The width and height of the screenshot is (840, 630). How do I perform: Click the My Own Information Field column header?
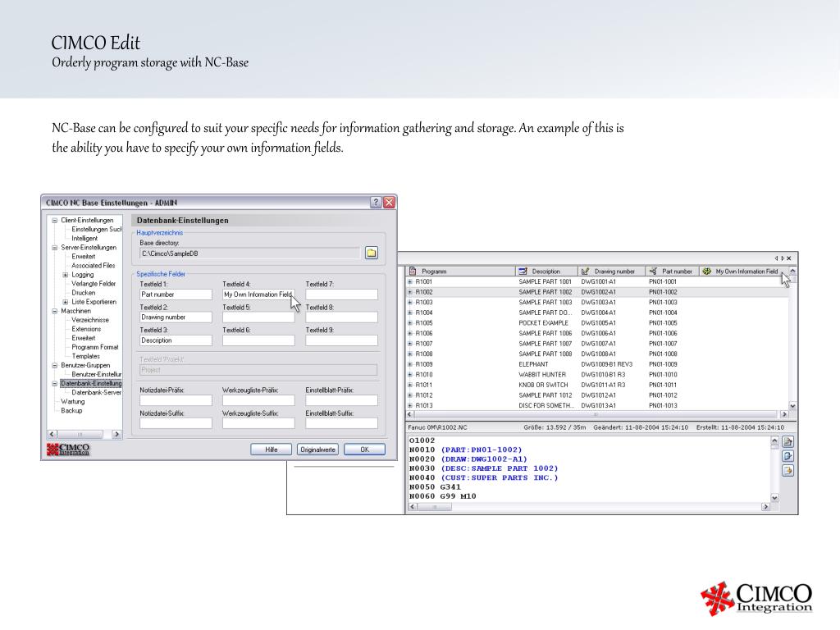pyautogui.click(x=743, y=272)
